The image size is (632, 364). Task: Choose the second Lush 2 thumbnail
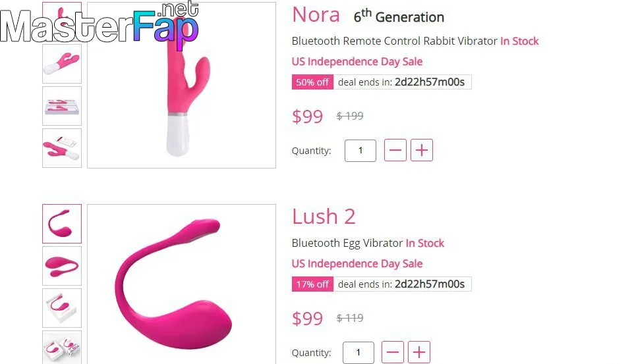coord(62,266)
